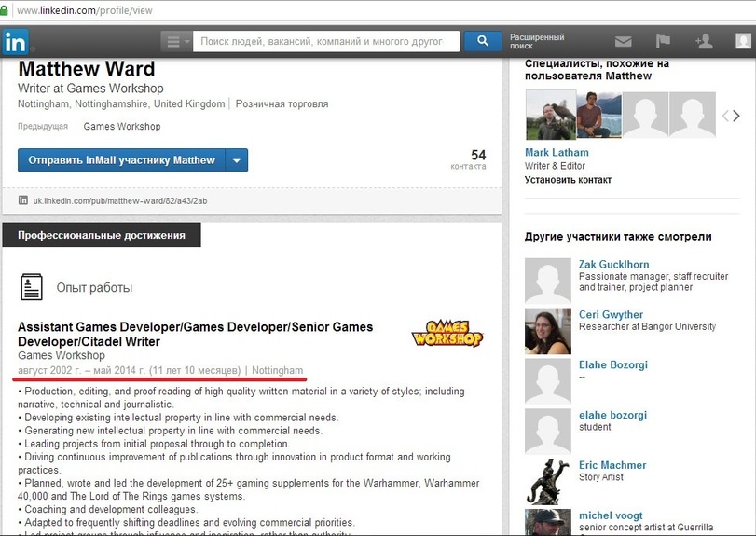Screen dimensions: 756x536
Task: Click the public profile URL link
Action: coord(120,201)
